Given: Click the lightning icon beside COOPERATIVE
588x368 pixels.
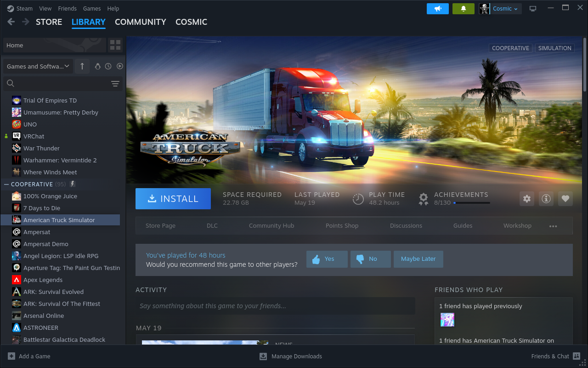Looking at the screenshot, I should (x=72, y=184).
